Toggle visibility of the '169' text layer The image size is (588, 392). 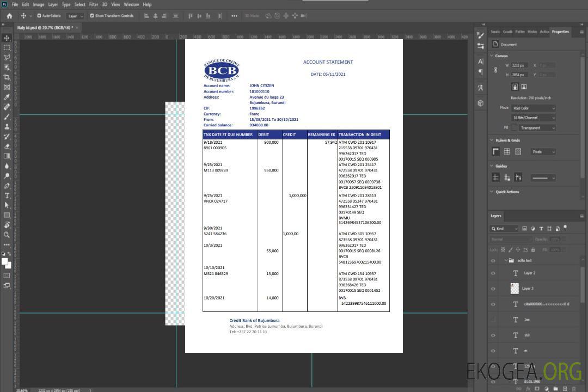point(493,335)
